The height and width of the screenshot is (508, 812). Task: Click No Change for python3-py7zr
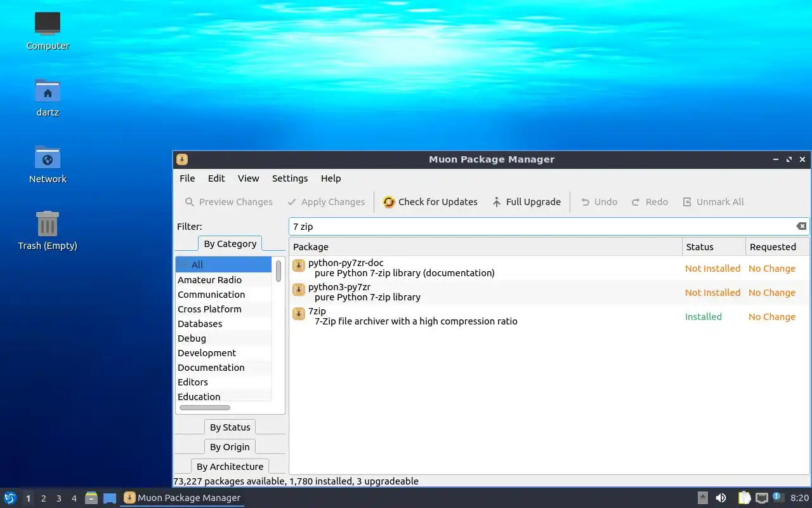pyautogui.click(x=771, y=293)
